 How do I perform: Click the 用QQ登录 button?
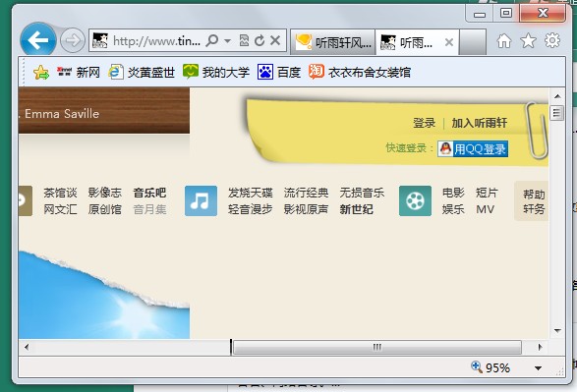pyautogui.click(x=473, y=149)
